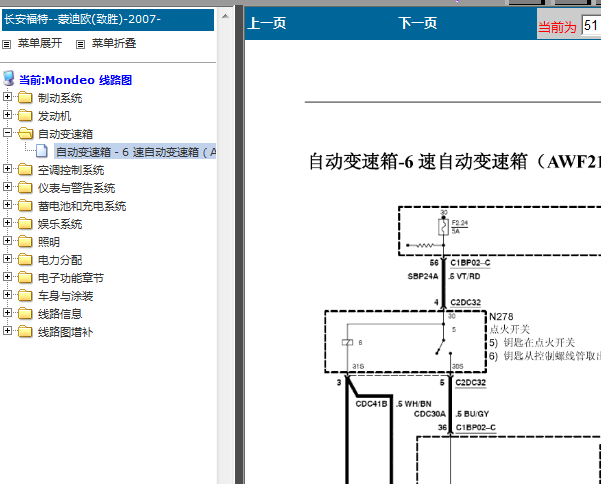Select the 照明 tree label
This screenshot has width=601, height=484.
(x=49, y=242)
